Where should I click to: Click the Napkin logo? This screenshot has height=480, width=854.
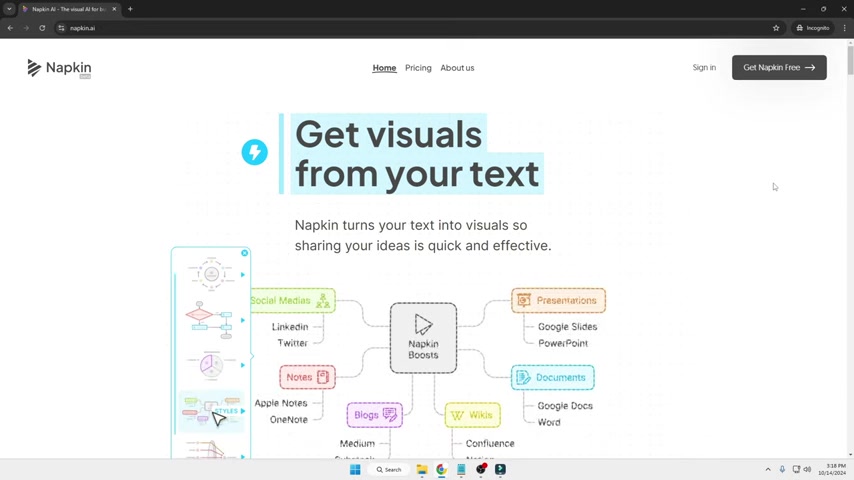(x=59, y=68)
